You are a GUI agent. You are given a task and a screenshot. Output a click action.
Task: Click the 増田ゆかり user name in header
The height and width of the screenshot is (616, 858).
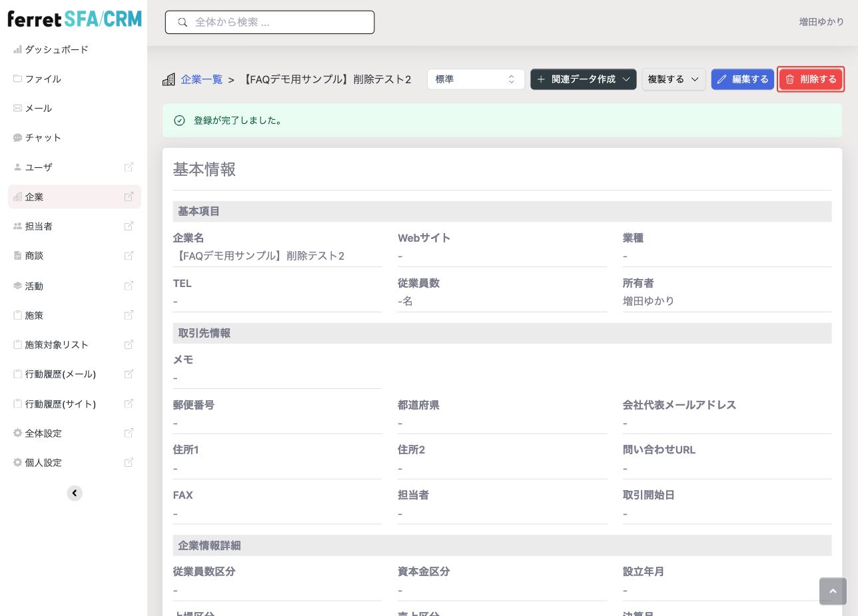coord(821,22)
